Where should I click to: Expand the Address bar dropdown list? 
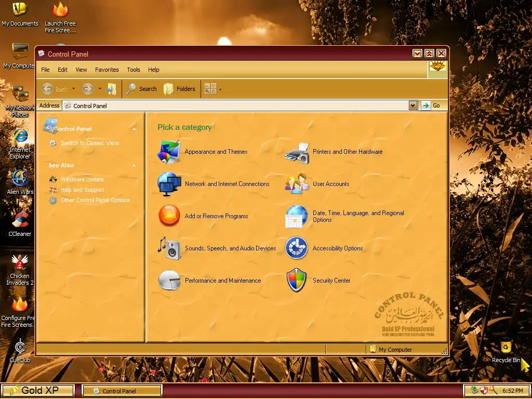[x=413, y=105]
